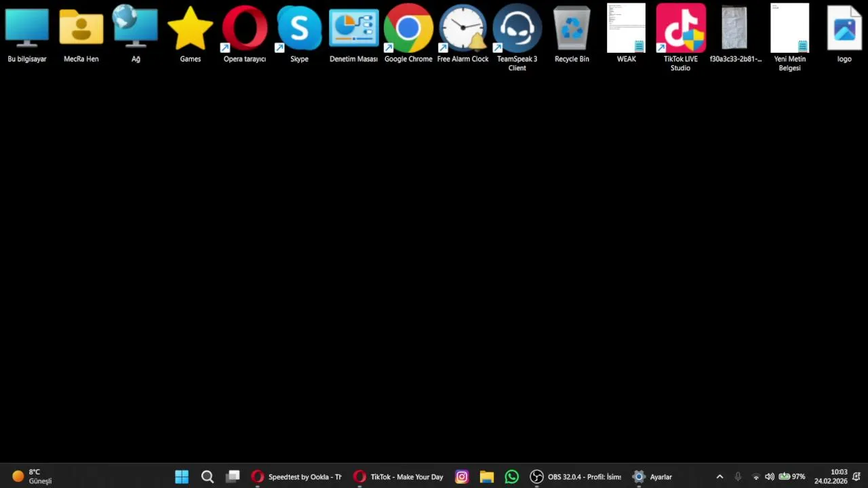This screenshot has width=868, height=488.
Task: Select the Ağ network desktop icon
Action: click(136, 34)
